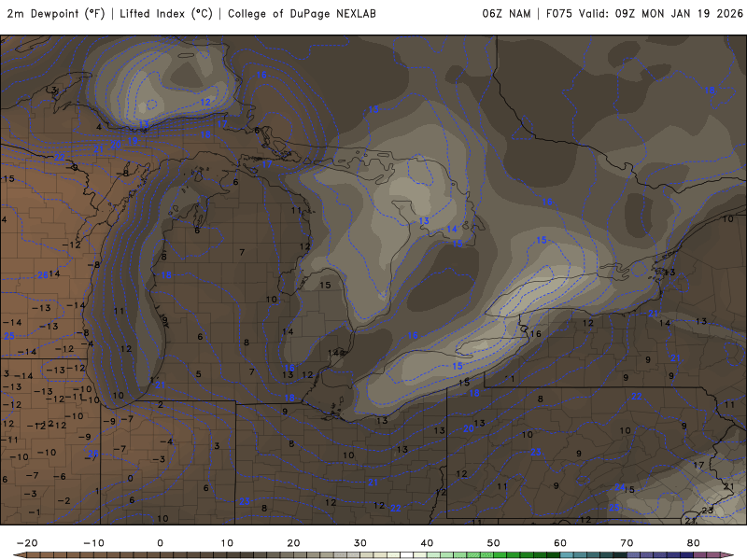Click the '-20' label on the color bar
The height and width of the screenshot is (560, 747).
[x=27, y=543]
